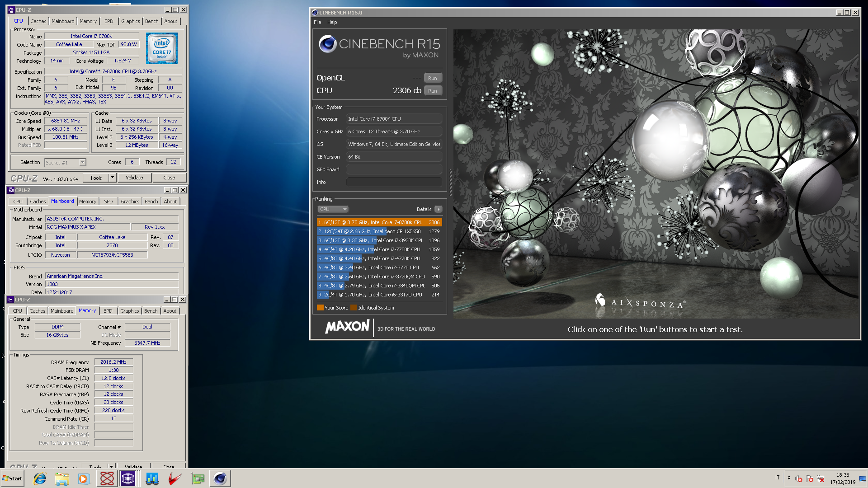The image size is (868, 488).
Task: Switch to Caches tab in top CPU-Z window
Action: point(38,21)
